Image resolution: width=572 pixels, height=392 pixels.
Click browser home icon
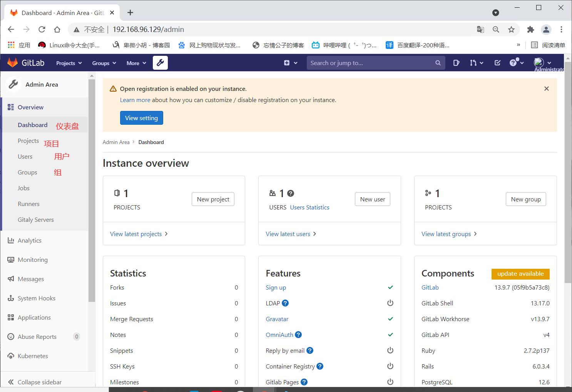tap(57, 29)
